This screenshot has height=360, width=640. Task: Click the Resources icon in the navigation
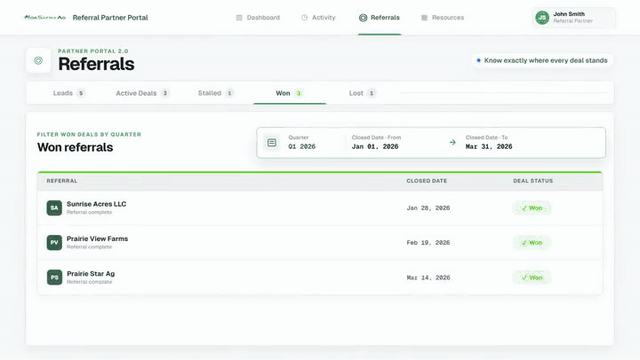(x=424, y=18)
